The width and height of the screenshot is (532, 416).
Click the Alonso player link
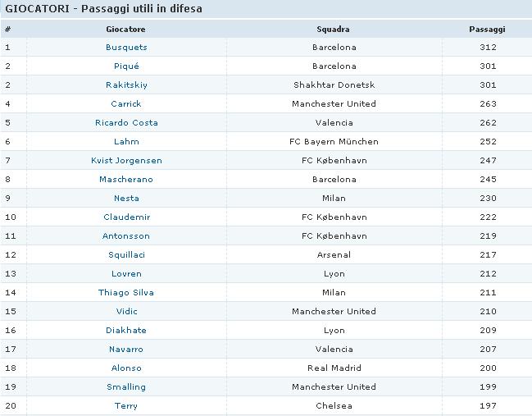[126, 368]
